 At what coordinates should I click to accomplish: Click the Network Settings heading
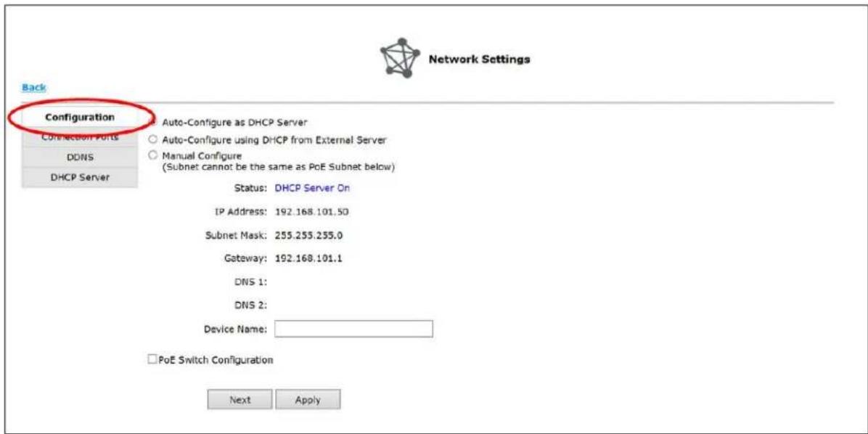coord(480,60)
